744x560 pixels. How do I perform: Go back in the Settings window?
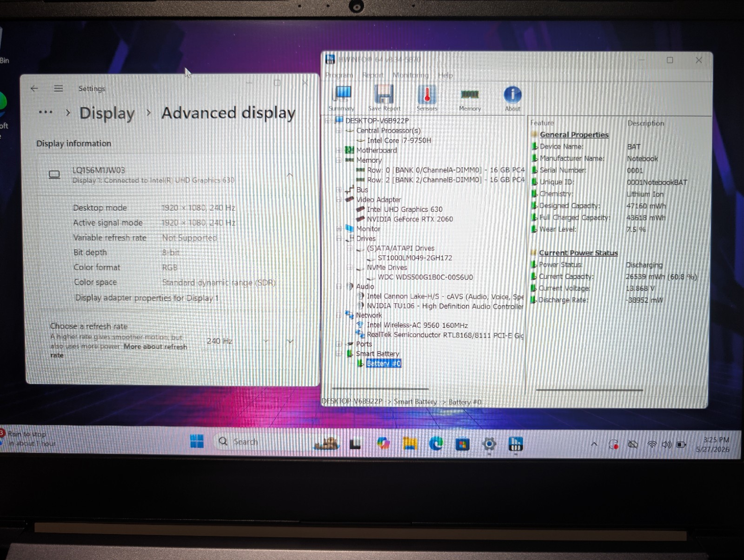pyautogui.click(x=34, y=88)
